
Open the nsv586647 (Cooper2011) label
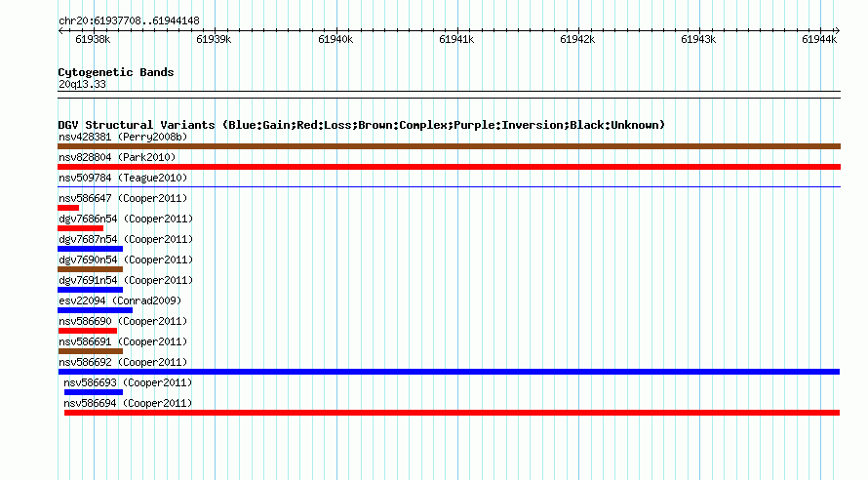tap(123, 198)
